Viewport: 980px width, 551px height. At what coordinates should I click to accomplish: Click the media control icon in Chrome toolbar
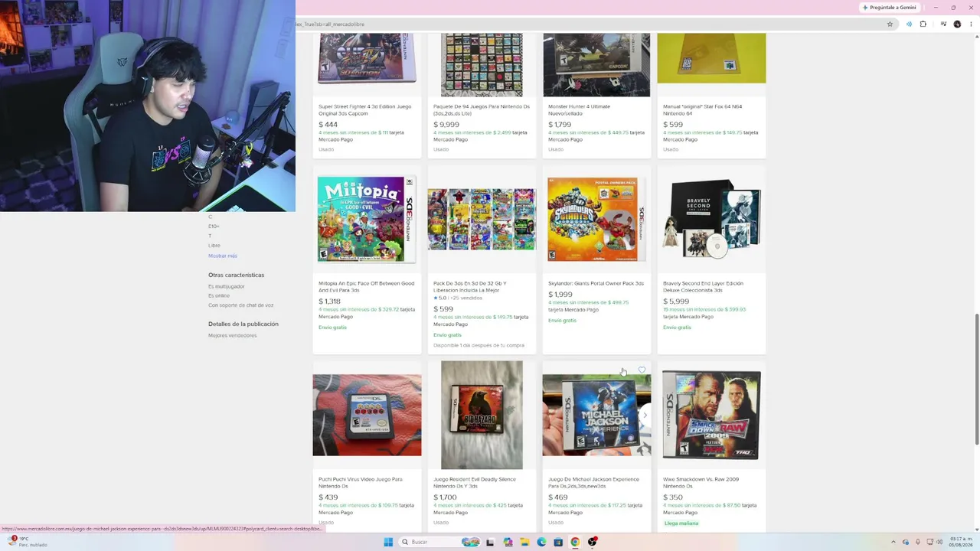(942, 24)
